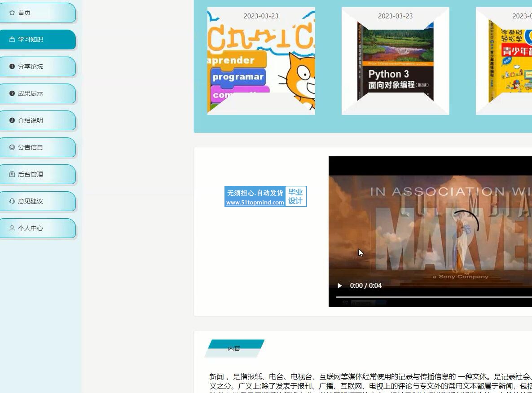Click the user icon beside 个人中心
Screen dimensions: 532x393
12,228
